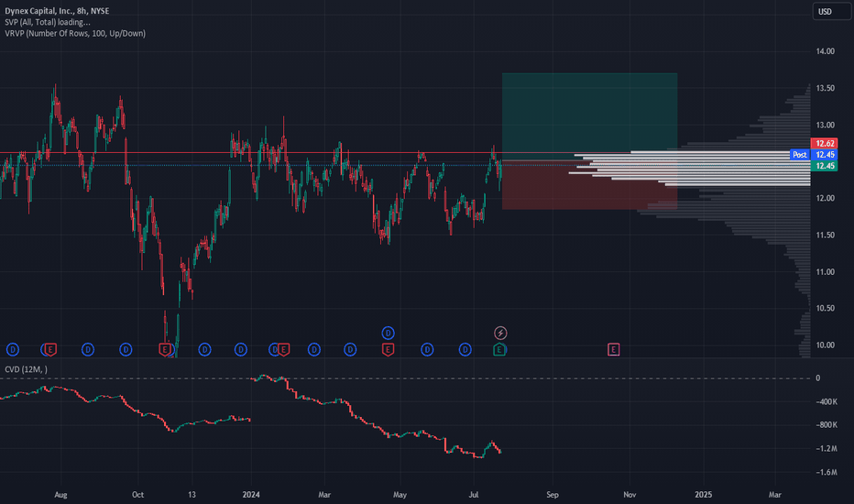Click the Sep time axis label
Viewport: 854px width, 504px height.
(x=553, y=495)
